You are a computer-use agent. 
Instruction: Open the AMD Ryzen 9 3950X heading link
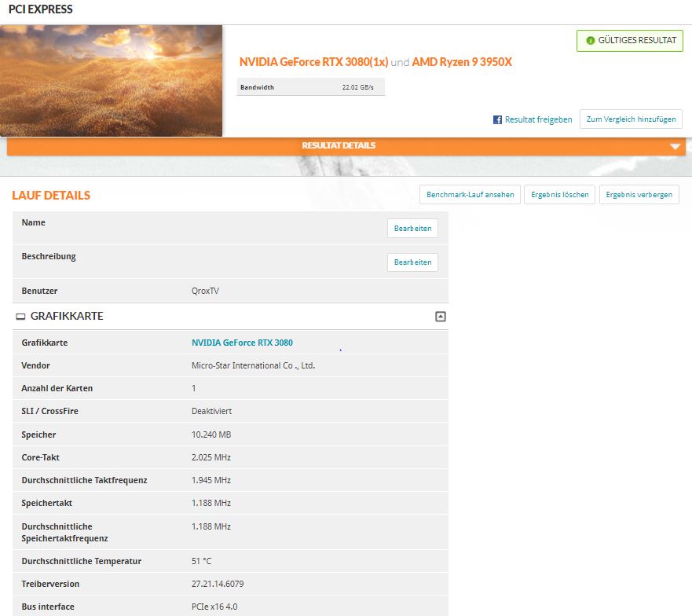tap(462, 62)
